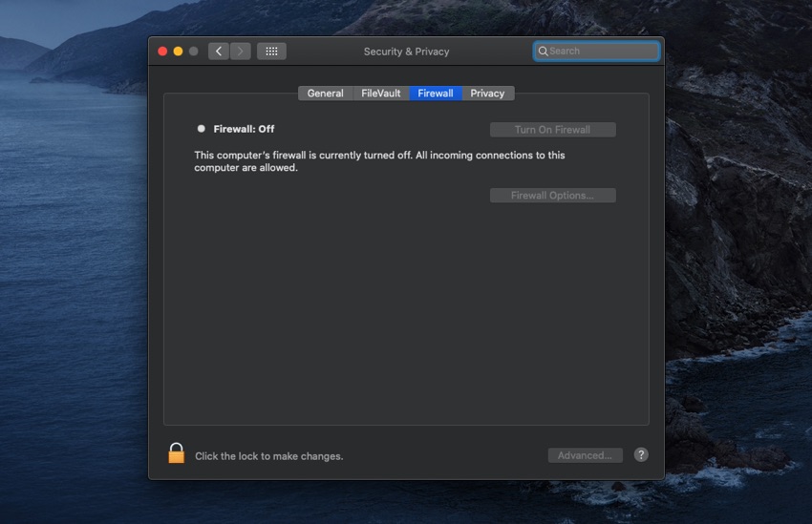Open the help question mark button

[641, 454]
